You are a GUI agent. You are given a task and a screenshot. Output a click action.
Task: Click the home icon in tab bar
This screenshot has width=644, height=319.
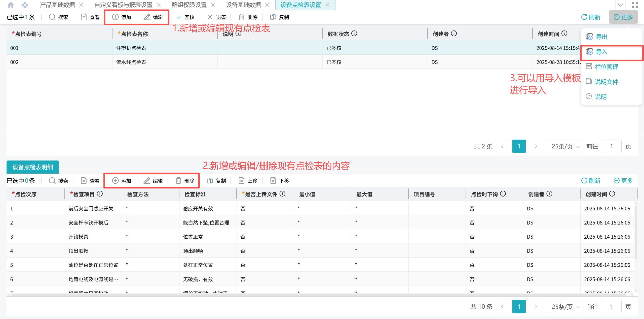click(11, 5)
